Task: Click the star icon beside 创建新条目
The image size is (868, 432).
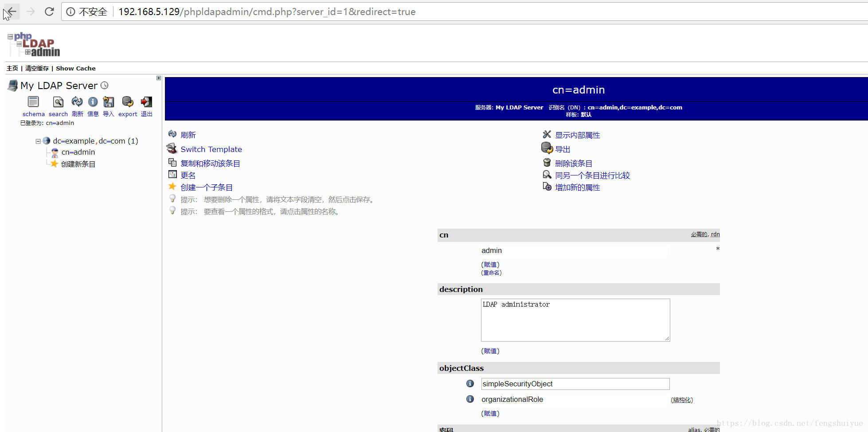Action: click(x=54, y=164)
